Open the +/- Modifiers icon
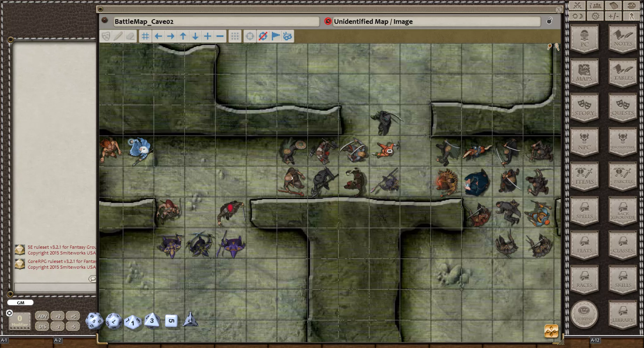644x348 pixels. point(614,16)
